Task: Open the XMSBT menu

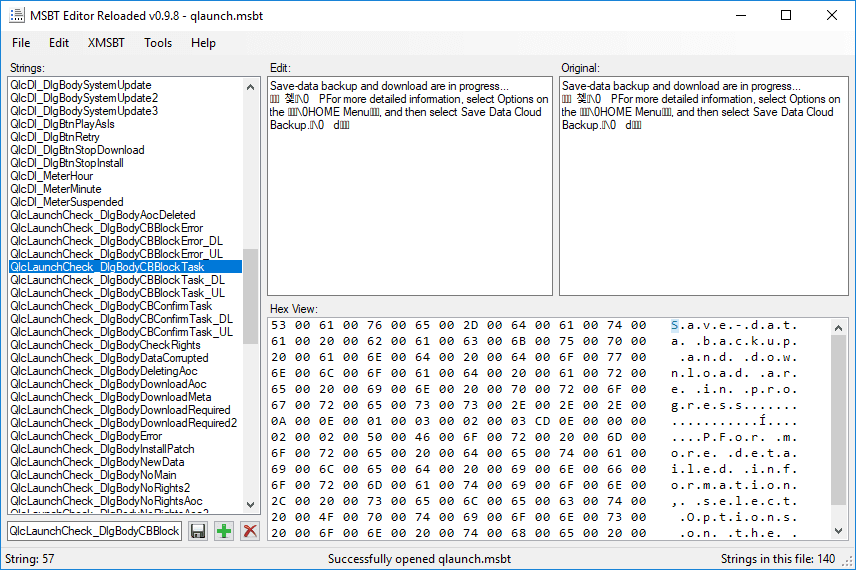Action: click(106, 43)
